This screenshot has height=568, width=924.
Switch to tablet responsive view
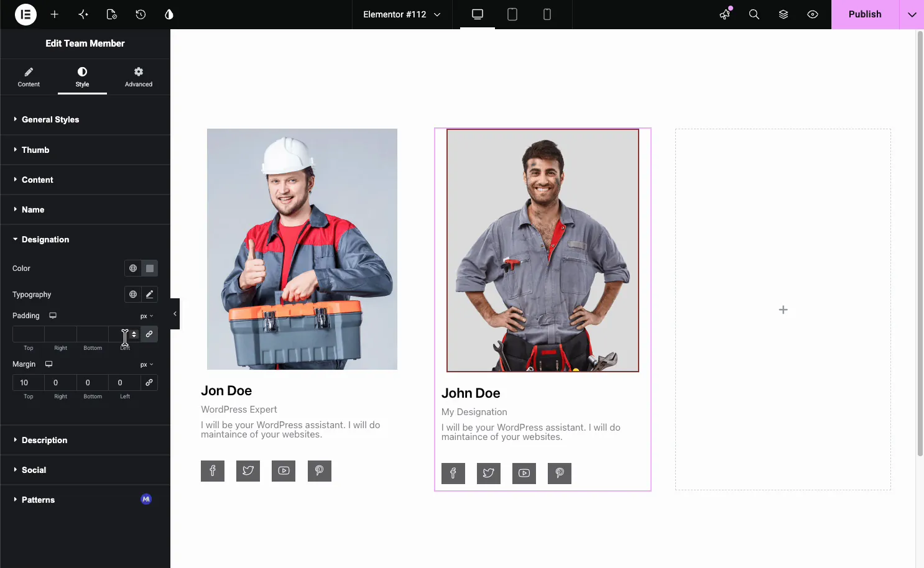[x=512, y=14]
